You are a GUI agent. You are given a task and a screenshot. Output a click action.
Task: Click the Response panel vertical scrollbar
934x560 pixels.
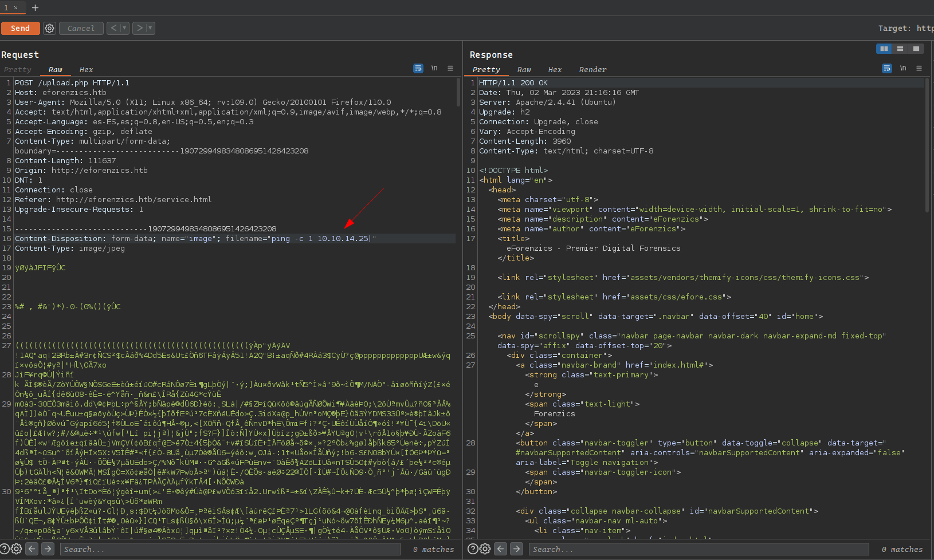pos(927,145)
